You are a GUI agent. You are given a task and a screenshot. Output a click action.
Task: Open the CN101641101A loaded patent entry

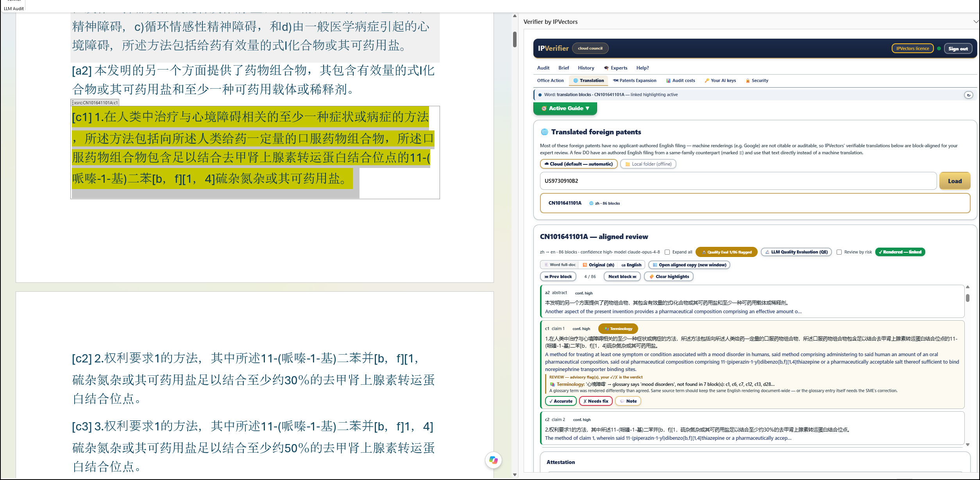(x=755, y=203)
